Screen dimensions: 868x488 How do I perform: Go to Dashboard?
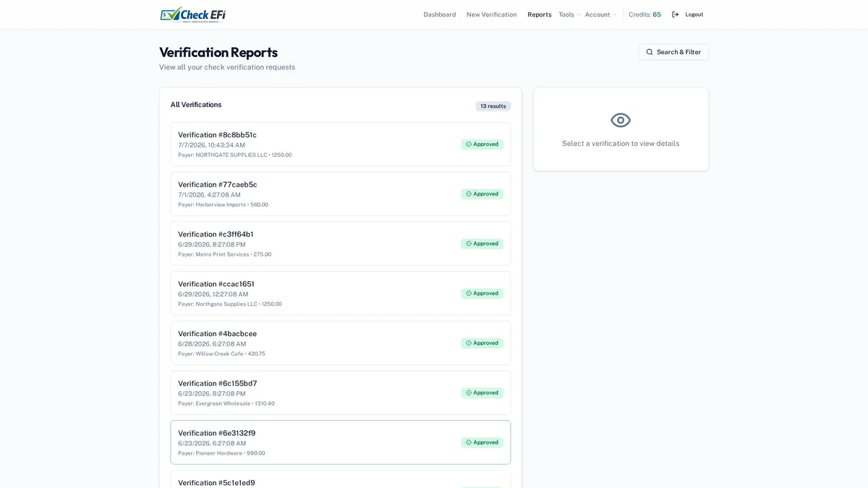pos(440,14)
